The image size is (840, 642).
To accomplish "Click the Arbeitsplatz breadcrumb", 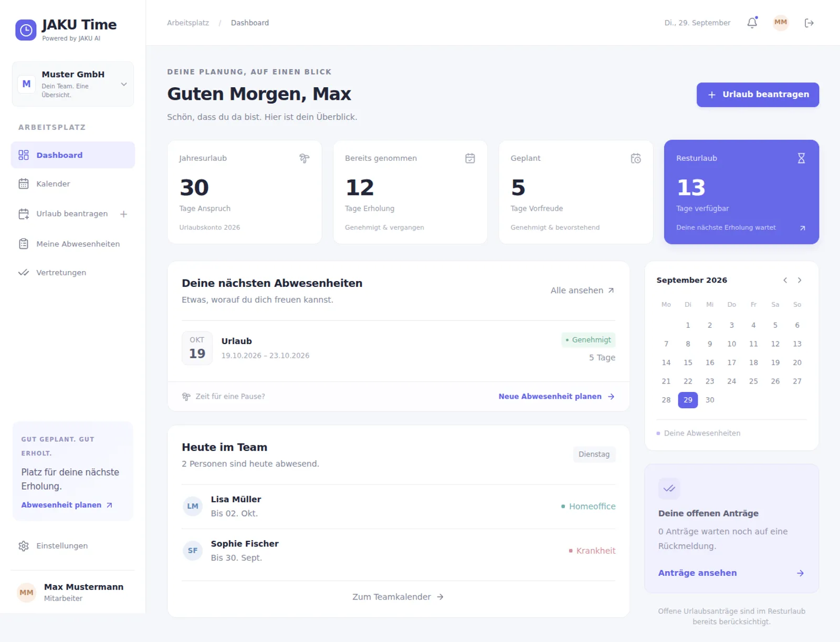I will click(x=188, y=23).
